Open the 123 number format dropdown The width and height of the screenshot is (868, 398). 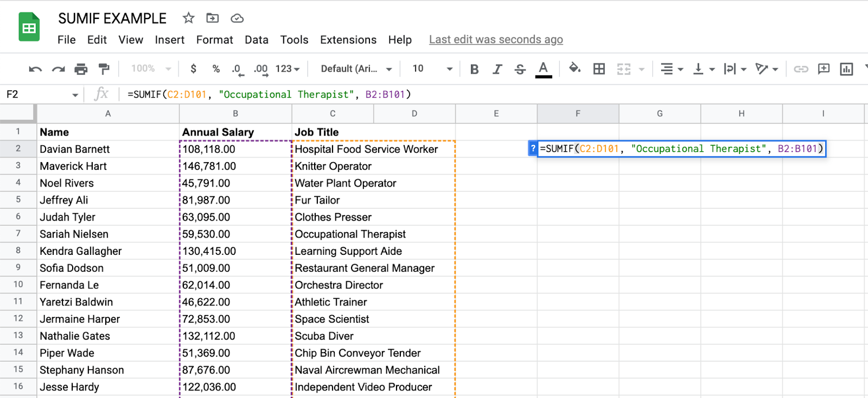coord(288,69)
